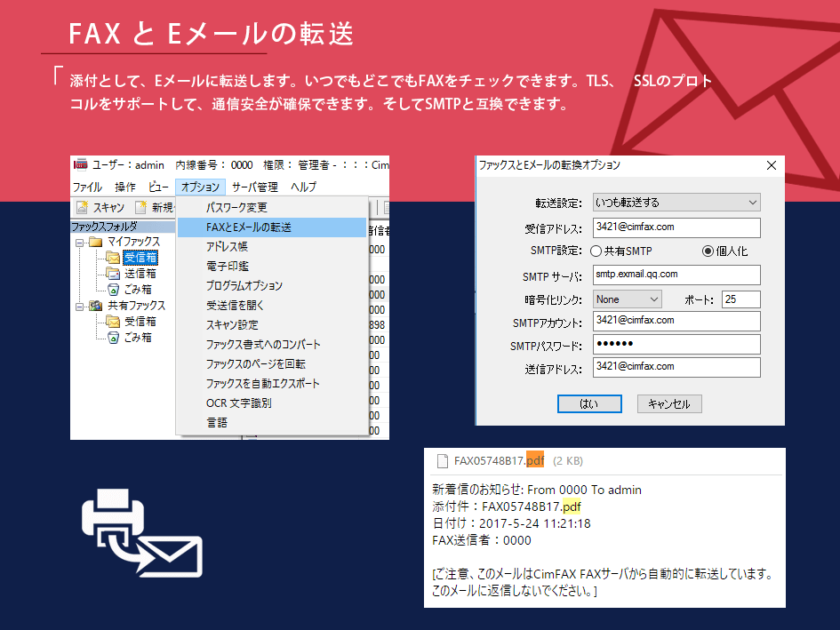840x630 pixels.
Task: Click the キャンセル button
Action: coord(669,404)
